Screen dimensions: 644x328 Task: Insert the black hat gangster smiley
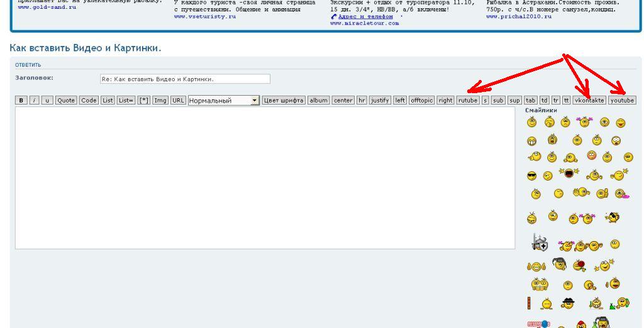(568, 303)
